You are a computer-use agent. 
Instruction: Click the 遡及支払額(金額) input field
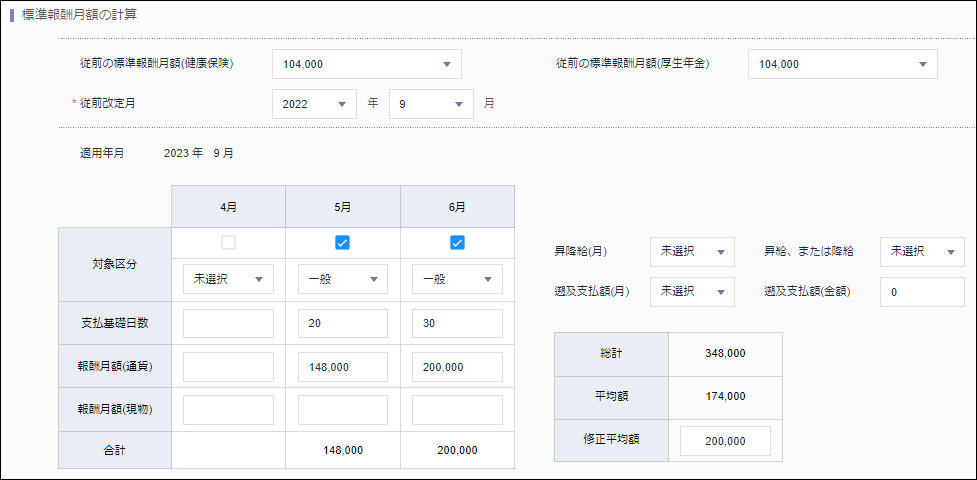point(921,292)
